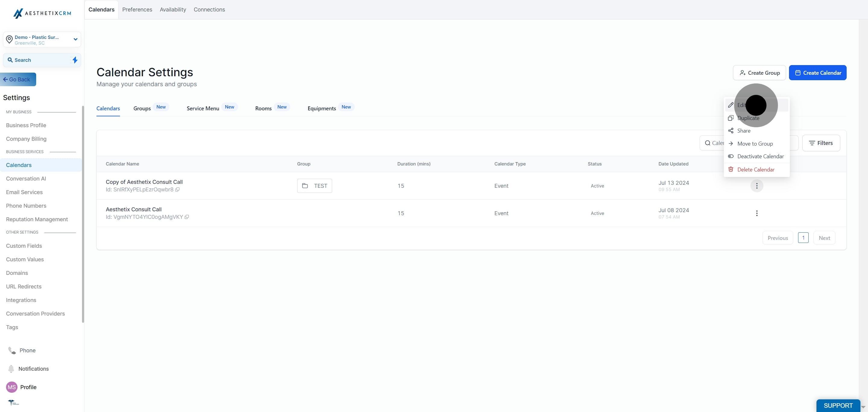Click the Create Group button
The image size is (868, 412).
point(759,73)
